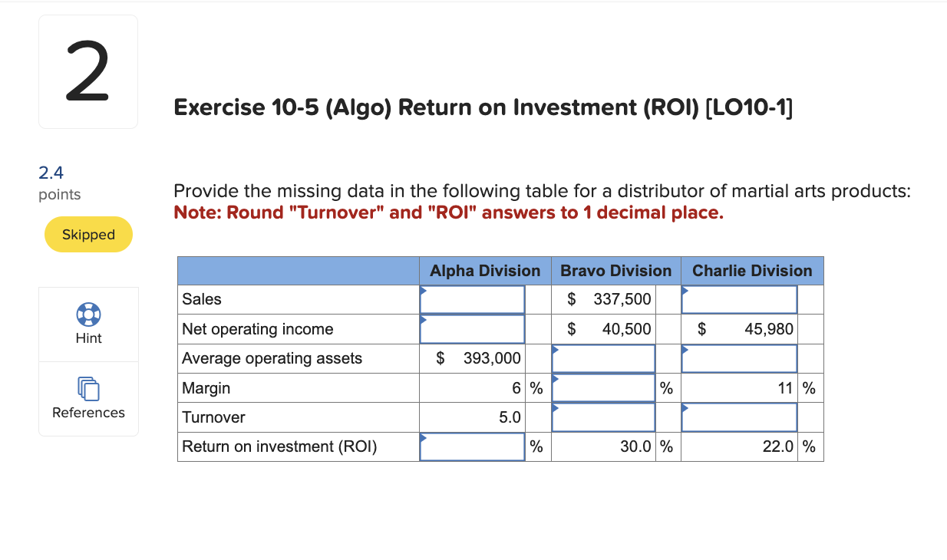
Task: Click the Charlie Division header cell
Action: point(752,271)
